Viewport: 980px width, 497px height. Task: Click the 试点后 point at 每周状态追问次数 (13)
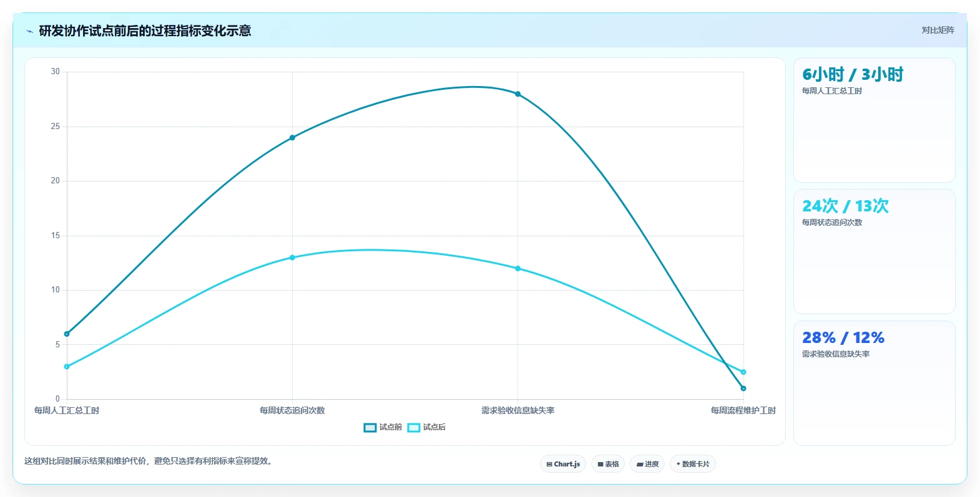pyautogui.click(x=292, y=258)
